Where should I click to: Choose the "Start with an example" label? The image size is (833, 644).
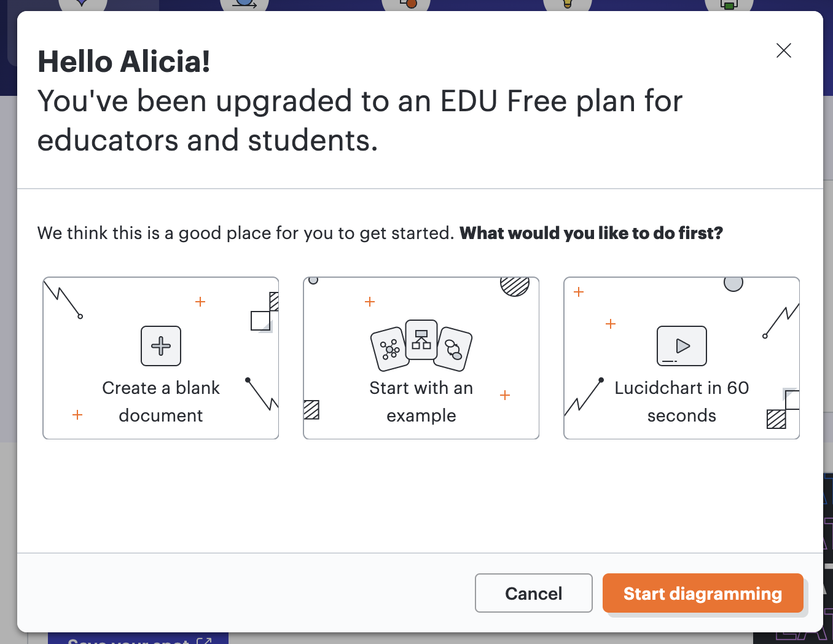421,401
